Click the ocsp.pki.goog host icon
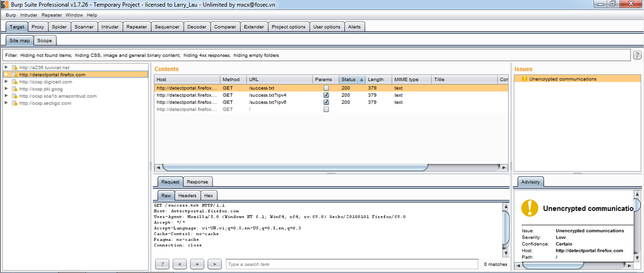Screen dimensions: 644x273 coord(14,89)
